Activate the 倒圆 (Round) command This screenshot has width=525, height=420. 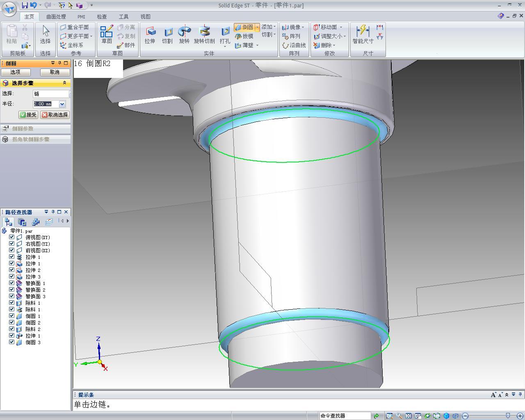point(244,27)
